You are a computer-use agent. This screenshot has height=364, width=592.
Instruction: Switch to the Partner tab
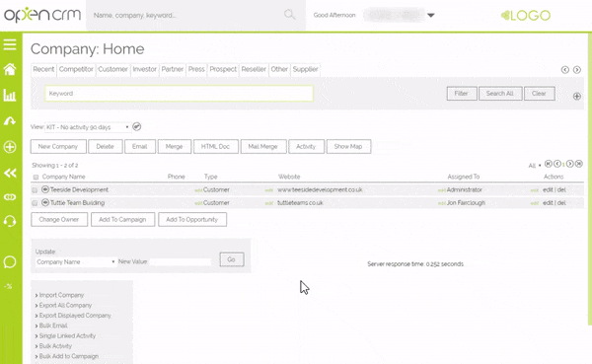[172, 69]
